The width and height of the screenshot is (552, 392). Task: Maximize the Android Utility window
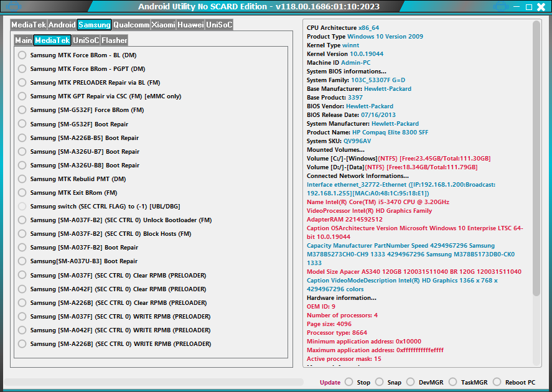click(529, 7)
